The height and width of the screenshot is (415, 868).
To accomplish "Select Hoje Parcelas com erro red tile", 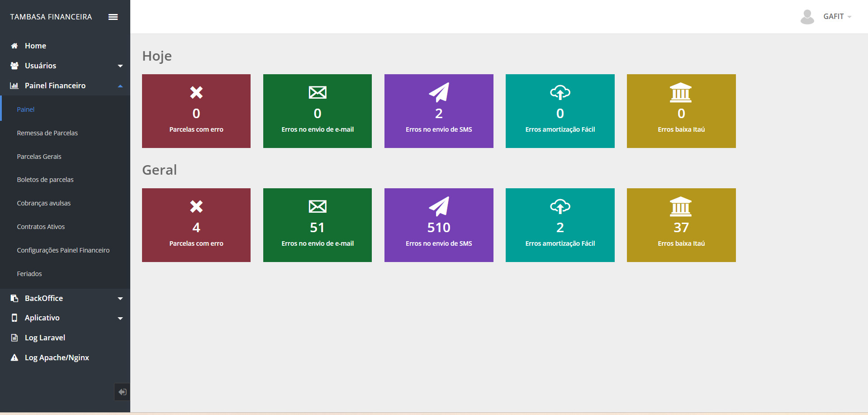I will click(196, 111).
